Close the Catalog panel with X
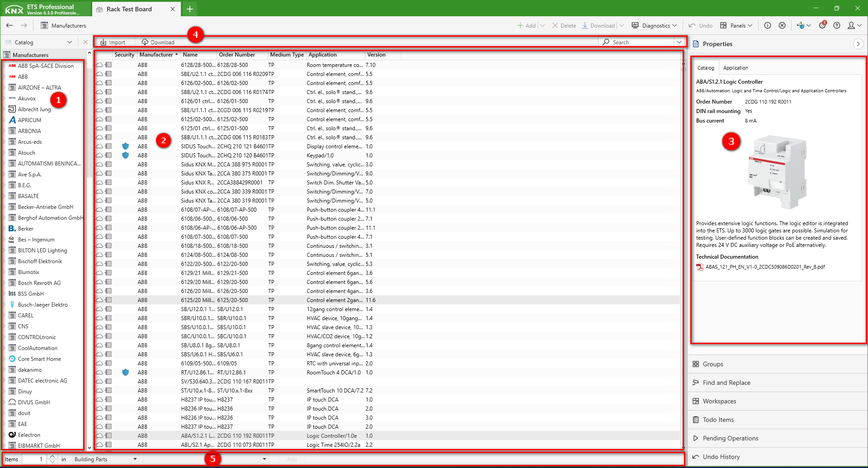Screen dimensions: 868x468 pyautogui.click(x=85, y=42)
